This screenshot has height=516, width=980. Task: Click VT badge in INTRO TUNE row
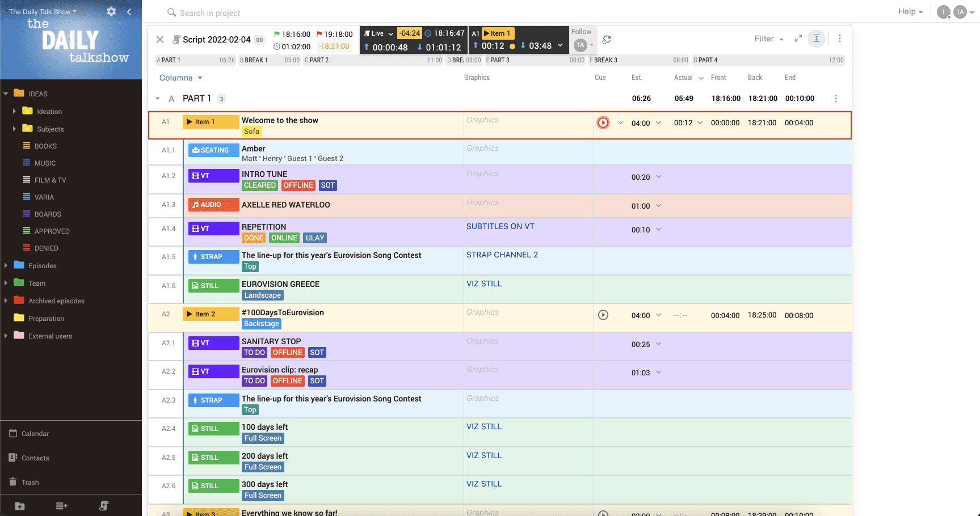[213, 176]
